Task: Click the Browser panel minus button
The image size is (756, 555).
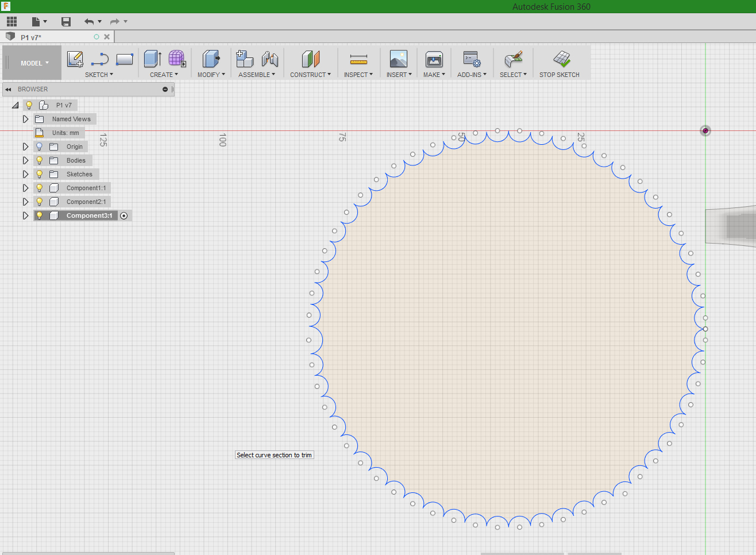Action: pos(165,89)
